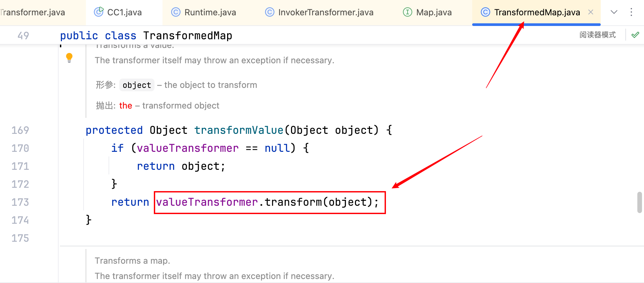Switch to the Map.java tab

click(x=434, y=12)
